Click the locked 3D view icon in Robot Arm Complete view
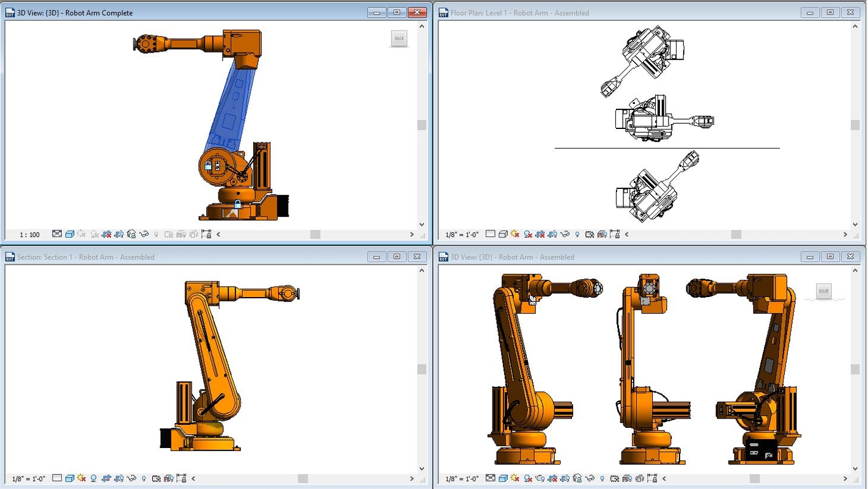Image resolution: width=868 pixels, height=489 pixels. click(132, 234)
